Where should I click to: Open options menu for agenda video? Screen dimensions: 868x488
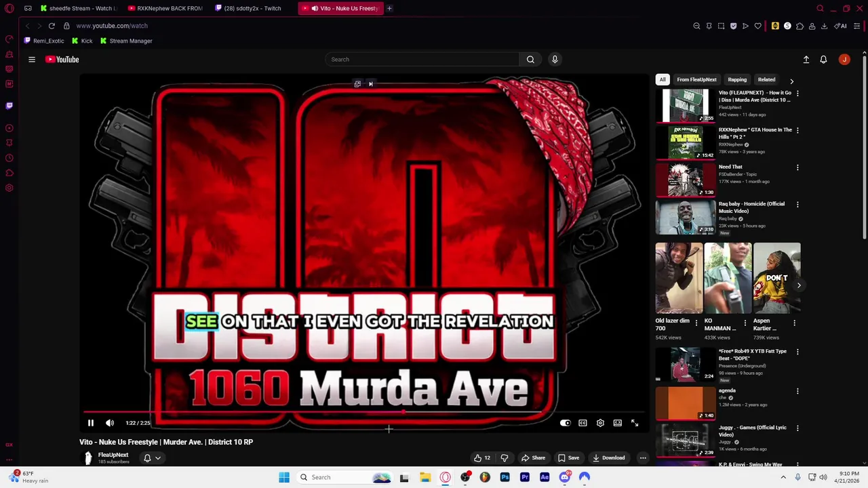point(797,391)
